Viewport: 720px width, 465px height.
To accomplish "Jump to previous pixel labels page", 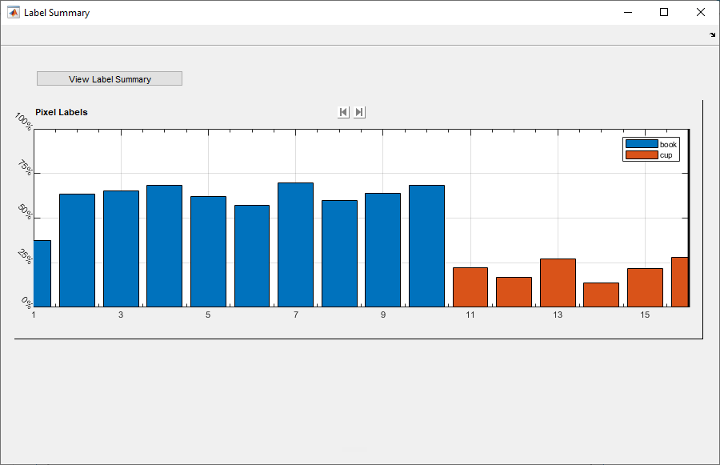I will 343,112.
